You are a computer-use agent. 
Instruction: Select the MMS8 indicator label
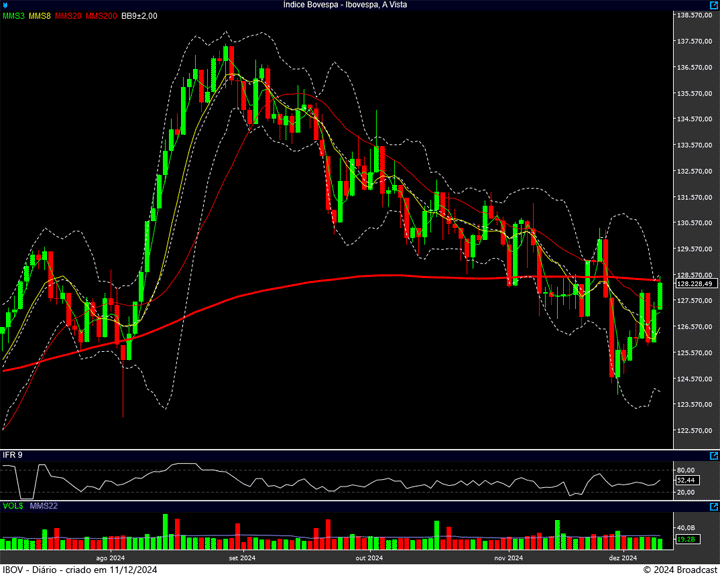coord(40,16)
